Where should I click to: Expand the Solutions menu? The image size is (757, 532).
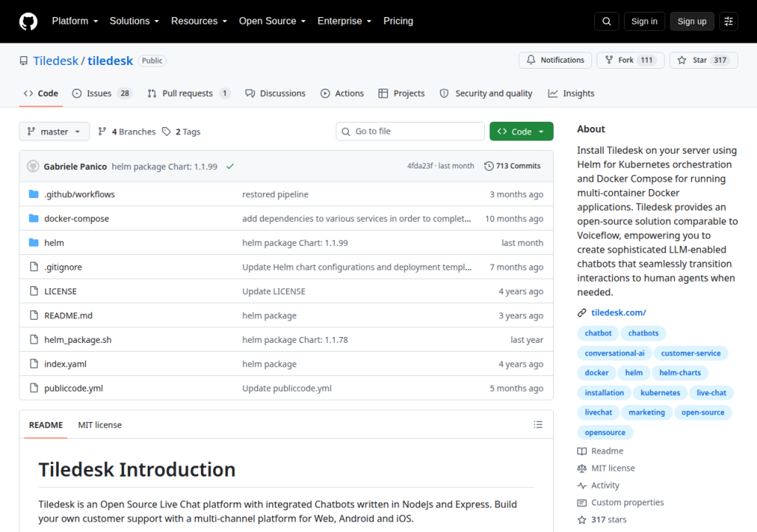(x=135, y=21)
